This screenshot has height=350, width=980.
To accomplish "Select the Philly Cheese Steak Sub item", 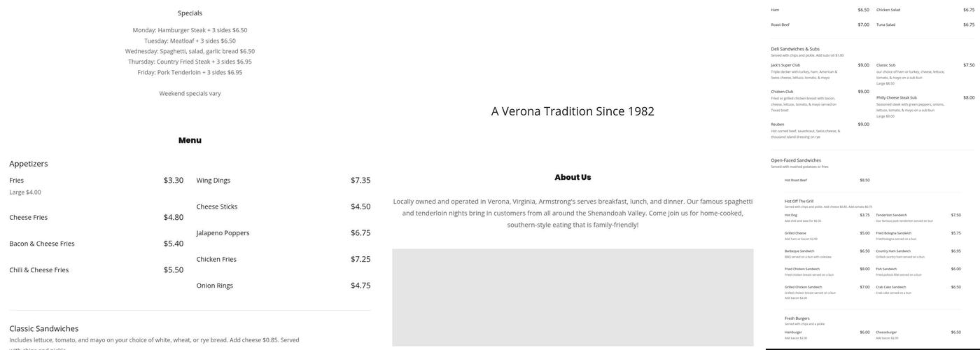I will [896, 98].
